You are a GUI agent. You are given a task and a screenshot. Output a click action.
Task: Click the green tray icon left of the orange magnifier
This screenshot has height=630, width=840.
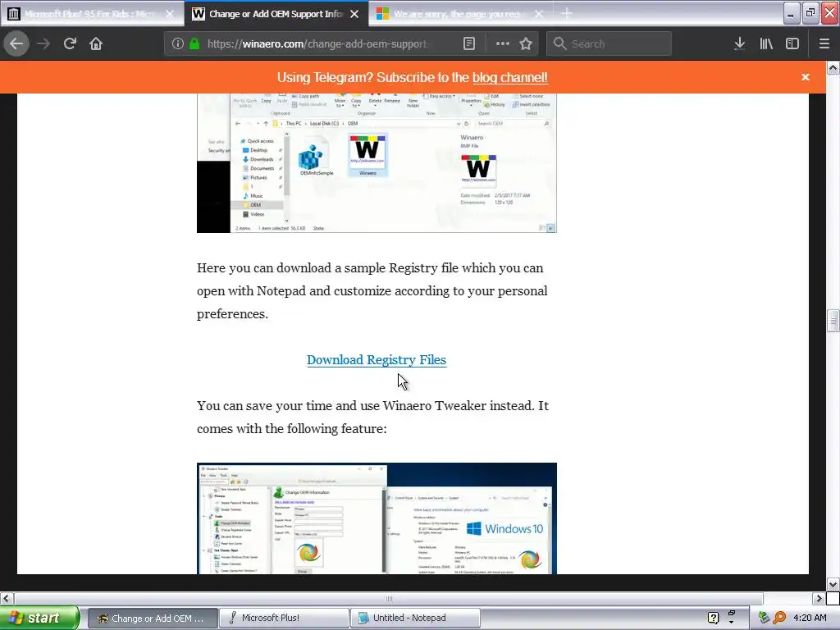point(764,619)
